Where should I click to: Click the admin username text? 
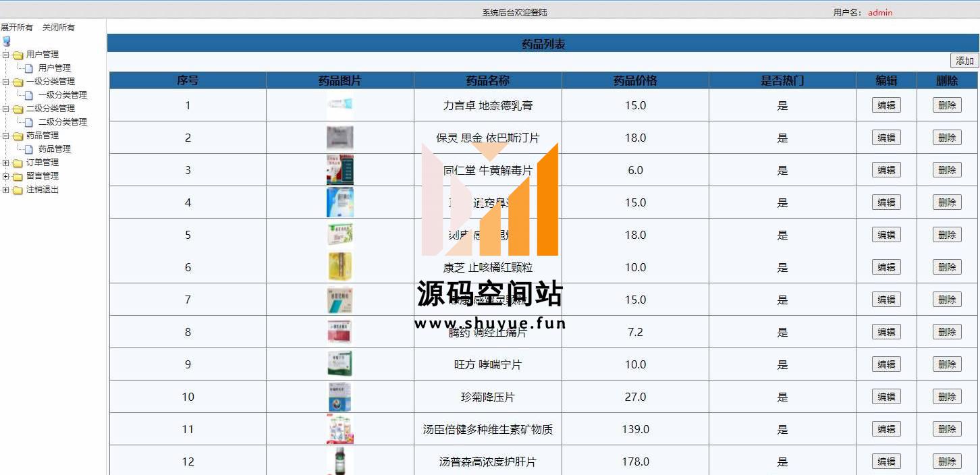880,12
